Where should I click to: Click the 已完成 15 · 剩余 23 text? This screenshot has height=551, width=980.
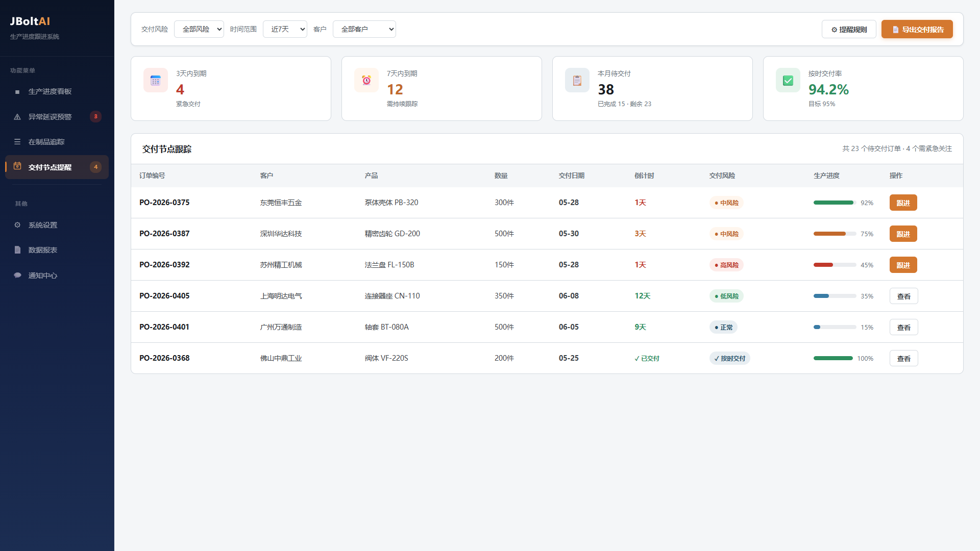tap(624, 104)
